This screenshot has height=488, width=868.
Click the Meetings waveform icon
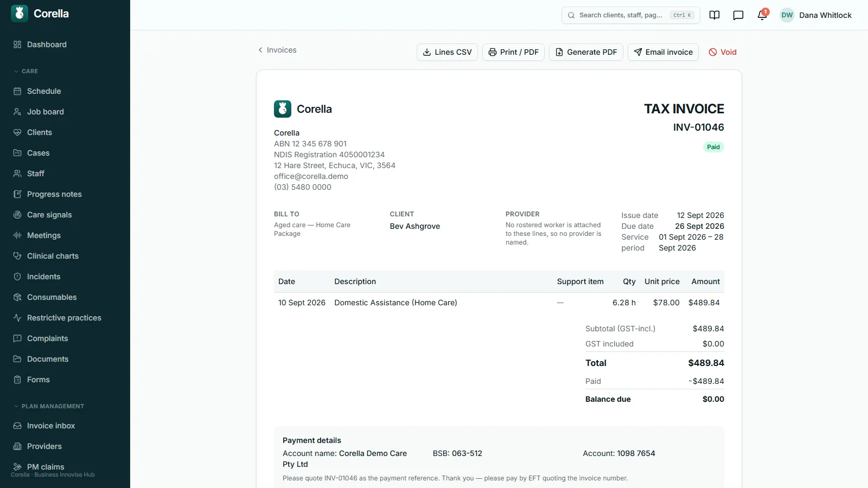(x=17, y=235)
